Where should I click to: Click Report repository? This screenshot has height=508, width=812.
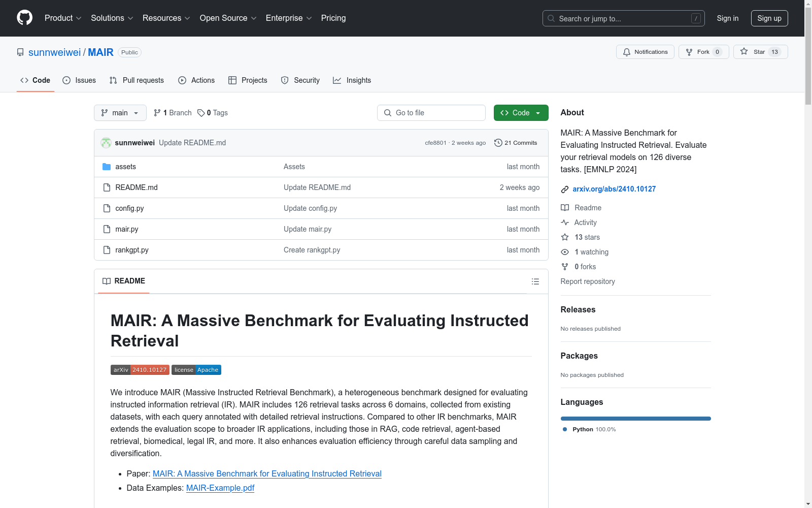[x=588, y=281]
